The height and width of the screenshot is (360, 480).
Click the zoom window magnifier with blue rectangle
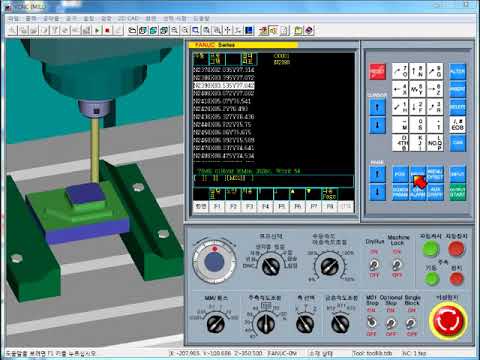(196, 30)
